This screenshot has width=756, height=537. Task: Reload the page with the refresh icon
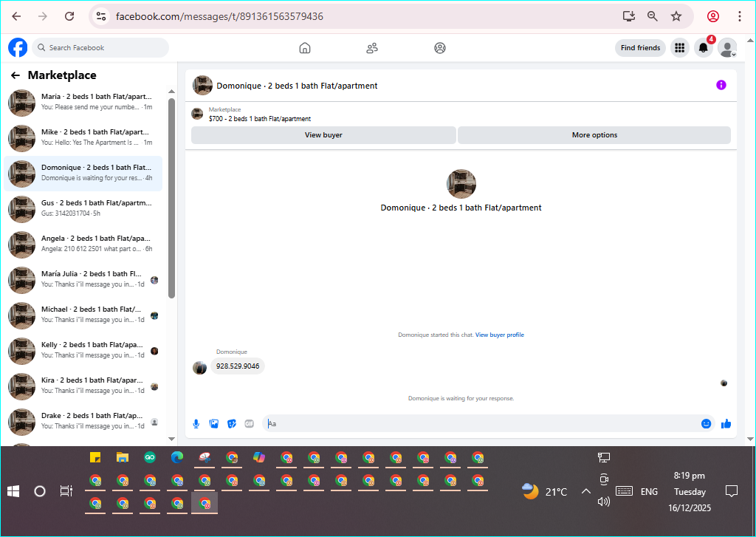[x=69, y=16]
